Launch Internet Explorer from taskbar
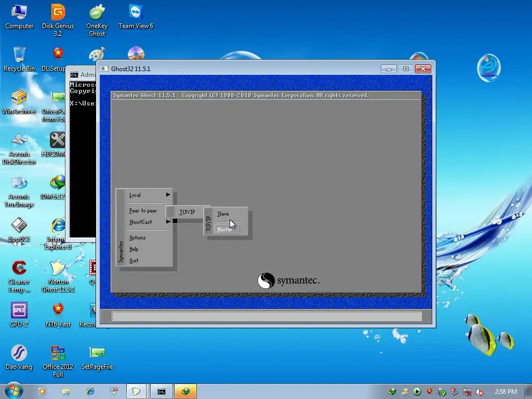532x399 pixels. click(x=90, y=391)
